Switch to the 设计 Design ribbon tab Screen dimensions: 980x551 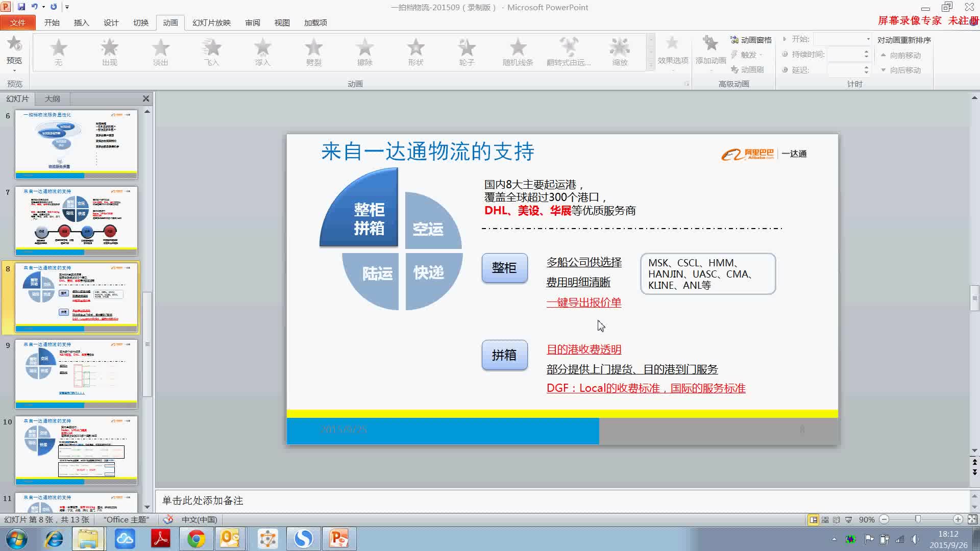click(111, 22)
